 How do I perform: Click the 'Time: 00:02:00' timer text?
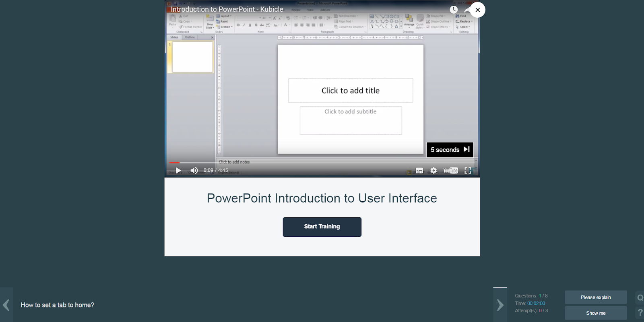pyautogui.click(x=530, y=303)
